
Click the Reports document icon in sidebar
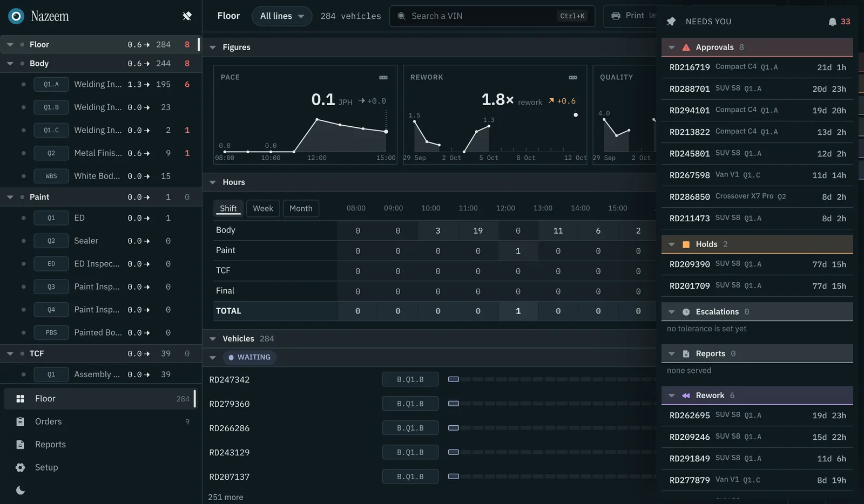point(20,445)
